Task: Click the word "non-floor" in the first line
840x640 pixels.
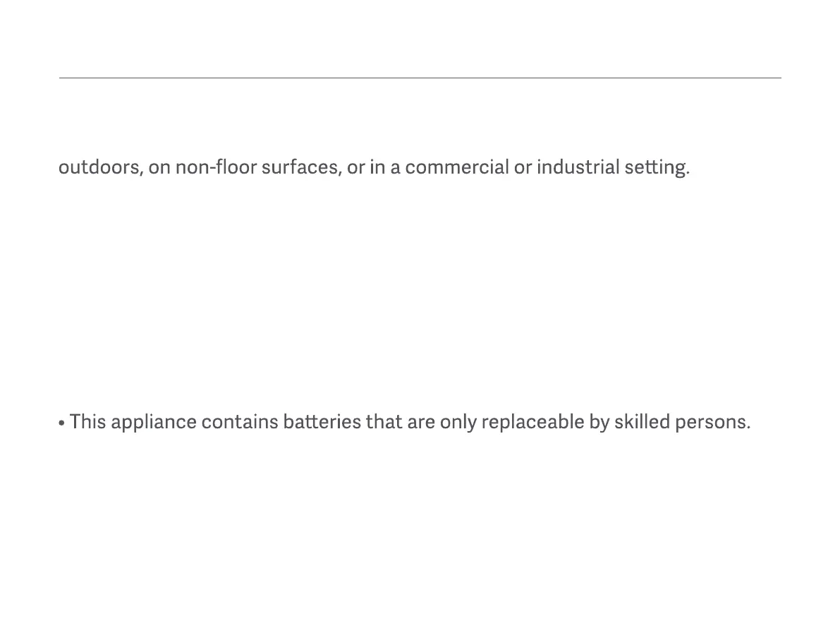Action: pyautogui.click(x=215, y=168)
